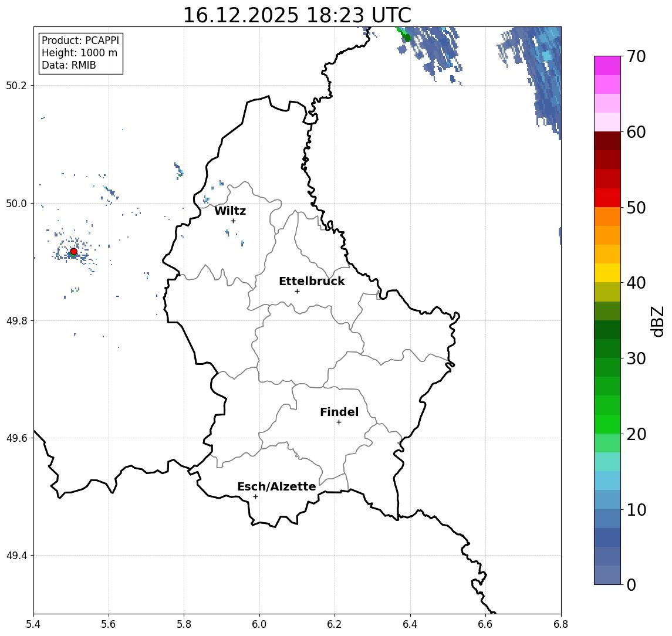Select the Wiltz city label
This screenshot has height=636, width=672.
(x=230, y=211)
